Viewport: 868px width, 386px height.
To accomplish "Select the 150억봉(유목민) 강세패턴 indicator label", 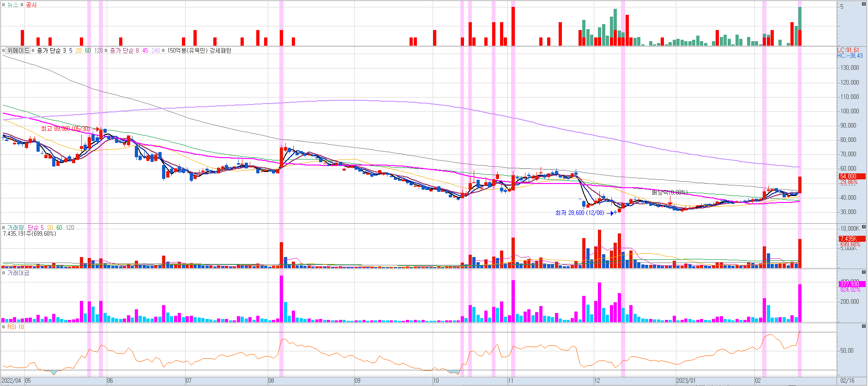I will coord(199,50).
